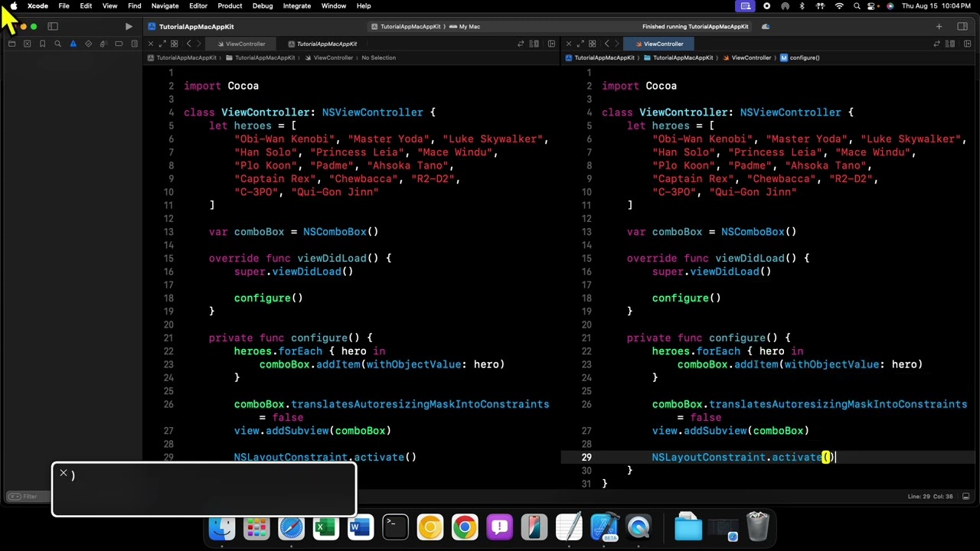Open the Debug menu

point(263,6)
